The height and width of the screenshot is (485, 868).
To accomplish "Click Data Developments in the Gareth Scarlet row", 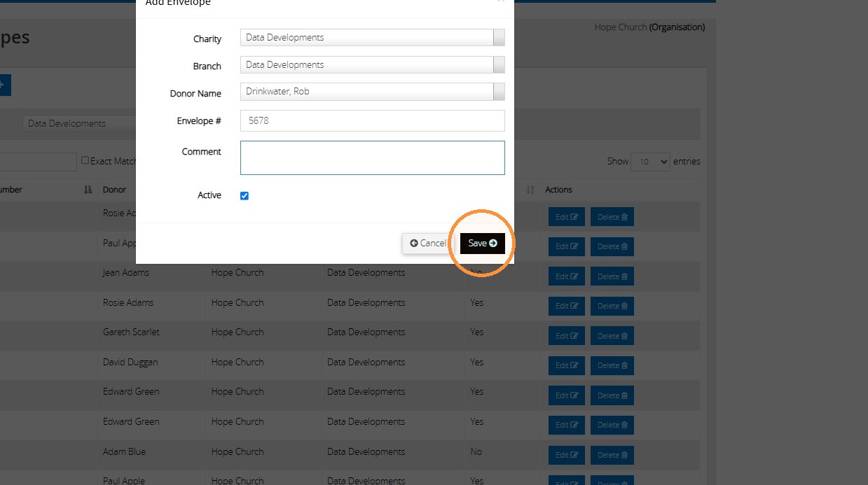I will (366, 332).
